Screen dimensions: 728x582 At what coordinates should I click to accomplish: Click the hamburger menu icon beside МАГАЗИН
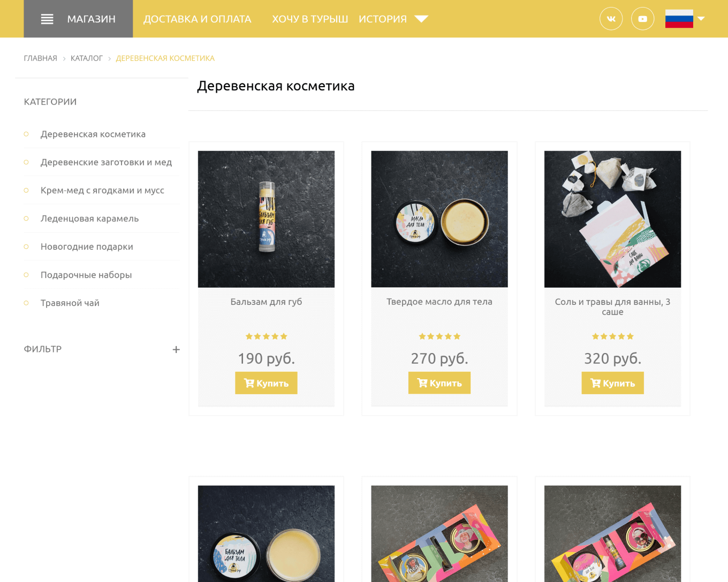tap(47, 19)
